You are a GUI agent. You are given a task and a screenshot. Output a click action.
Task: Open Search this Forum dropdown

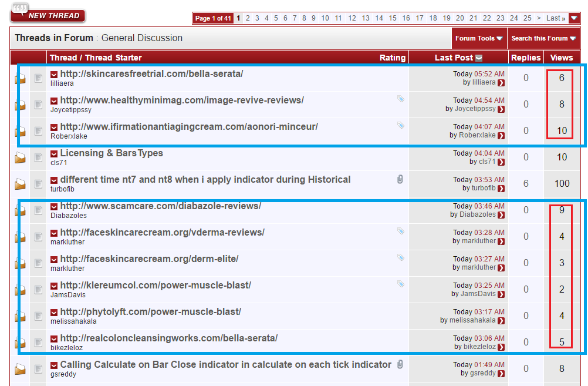click(x=543, y=38)
